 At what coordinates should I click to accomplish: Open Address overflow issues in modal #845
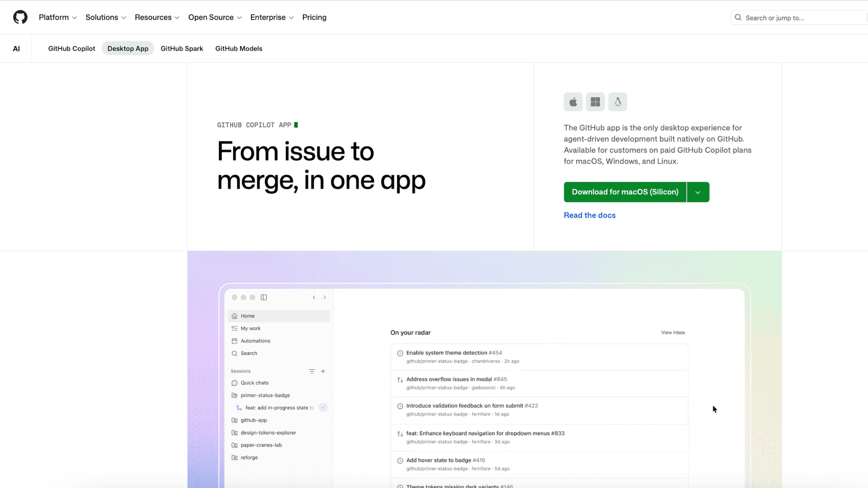tap(457, 380)
